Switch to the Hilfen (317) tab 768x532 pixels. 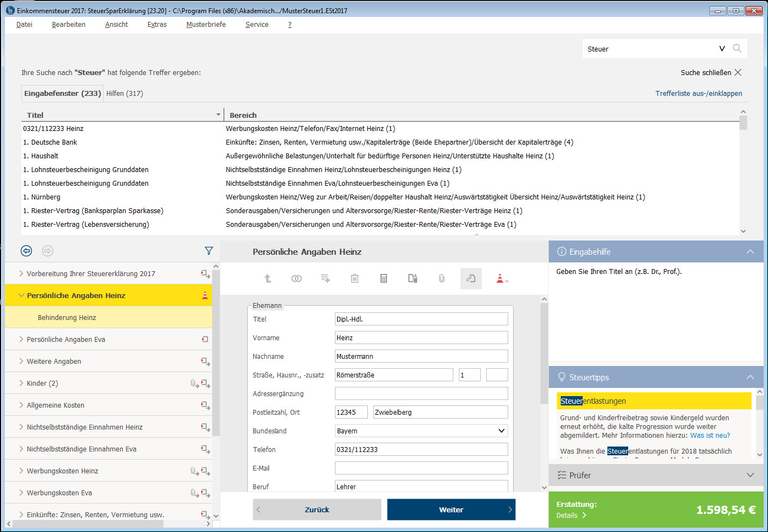(124, 94)
